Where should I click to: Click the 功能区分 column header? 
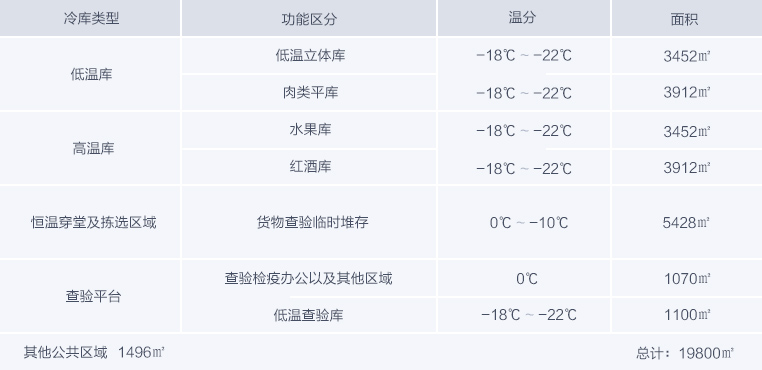pyautogui.click(x=309, y=18)
